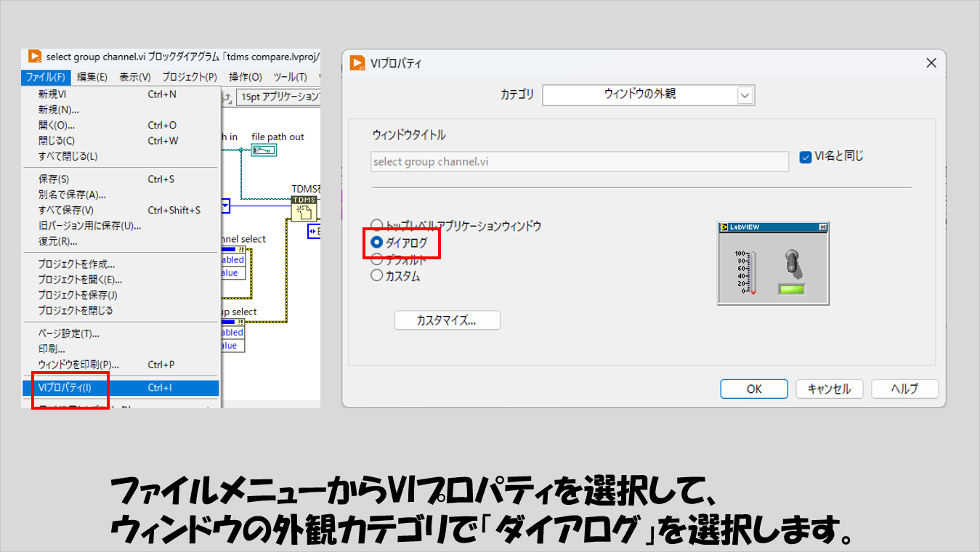Click the TDMS file node icon

pyautogui.click(x=304, y=208)
